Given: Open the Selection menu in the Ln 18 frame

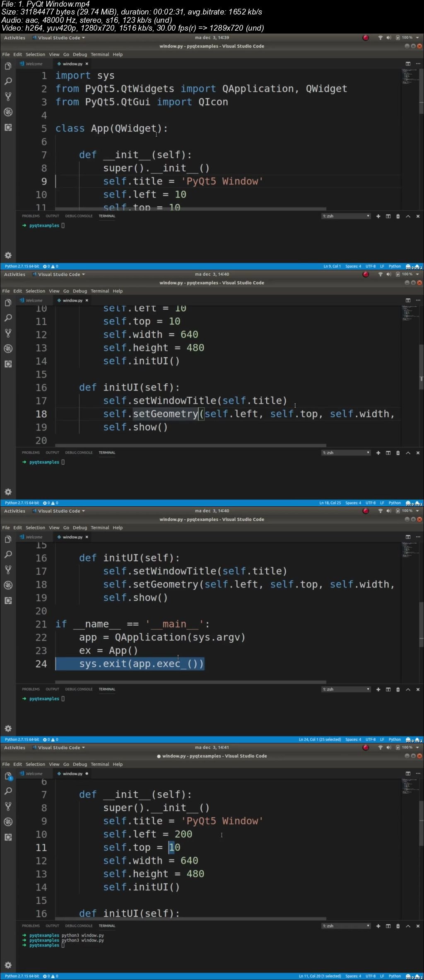Looking at the screenshot, I should tap(35, 291).
